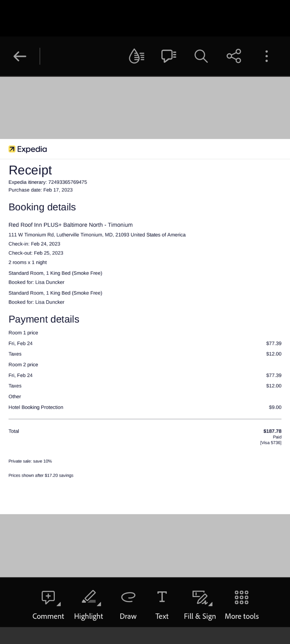Go back using the back arrow
This screenshot has height=644, width=290.
[20, 56]
